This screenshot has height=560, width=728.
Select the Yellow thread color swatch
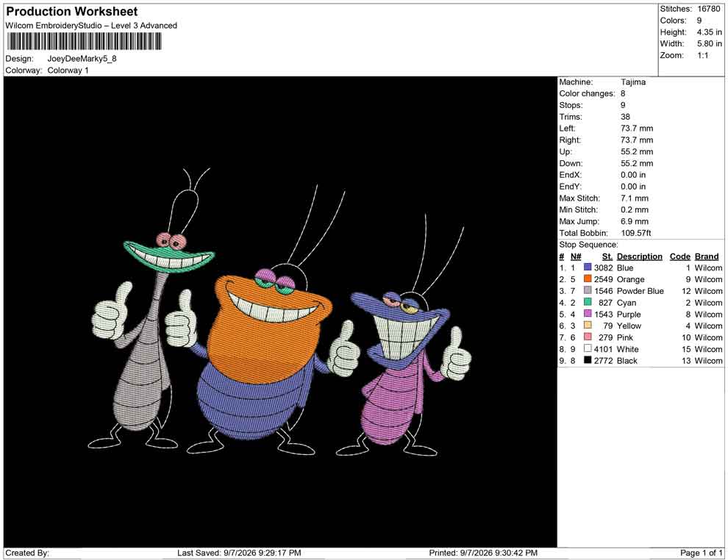coord(588,326)
